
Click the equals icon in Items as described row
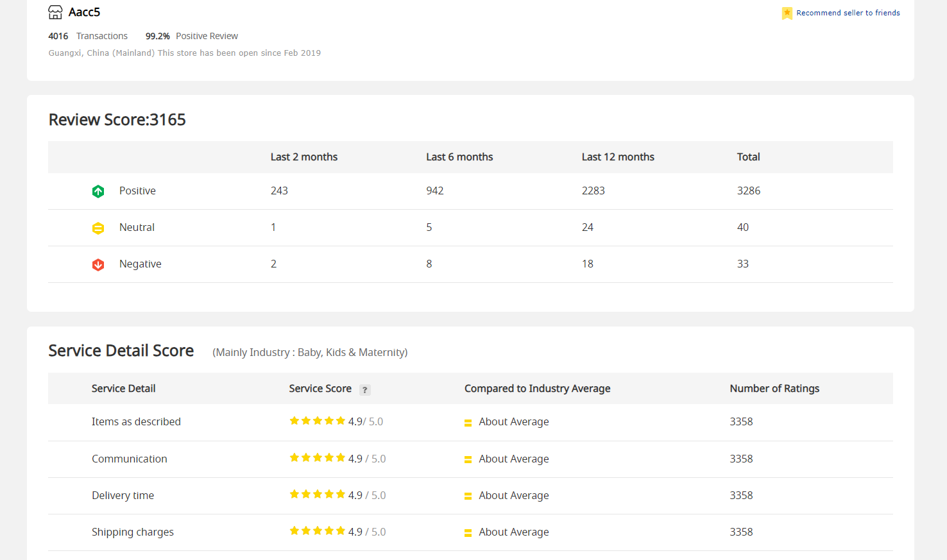[468, 423]
